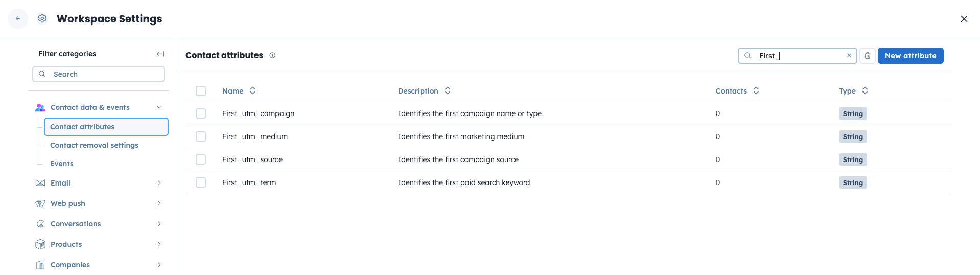Open the First_utm_source attribute
This screenshot has width=980, height=275.
[x=252, y=159]
